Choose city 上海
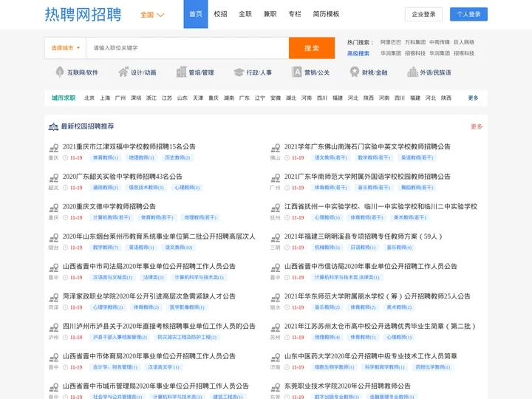The width and height of the screenshot is (532, 399). click(x=105, y=98)
